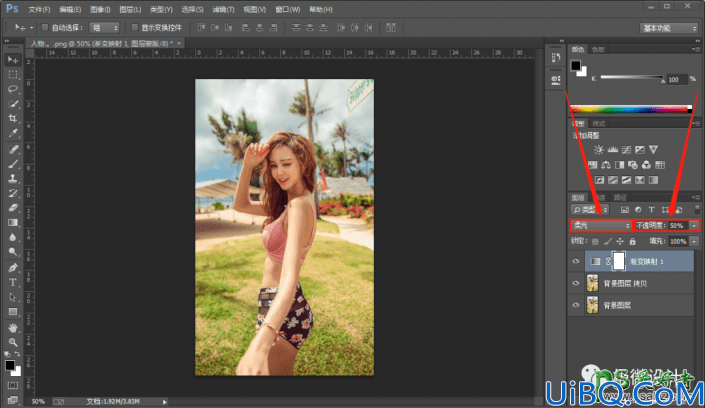This screenshot has width=705, height=408.
Task: Open the Move tool preset picker arrow
Action: (31, 28)
